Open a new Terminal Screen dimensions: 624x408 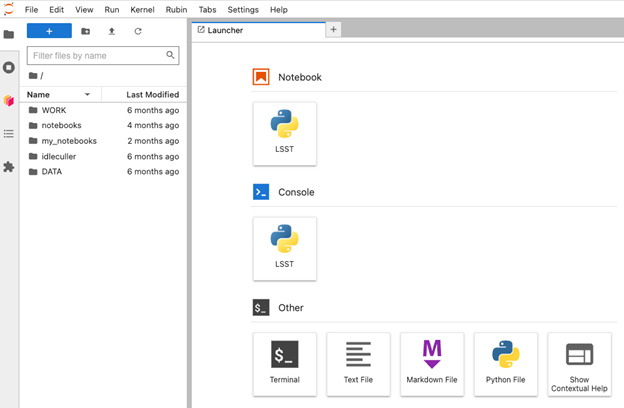285,364
